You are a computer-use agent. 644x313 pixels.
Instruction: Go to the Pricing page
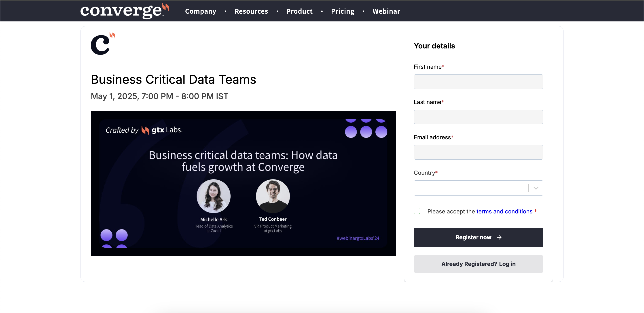coord(343,11)
